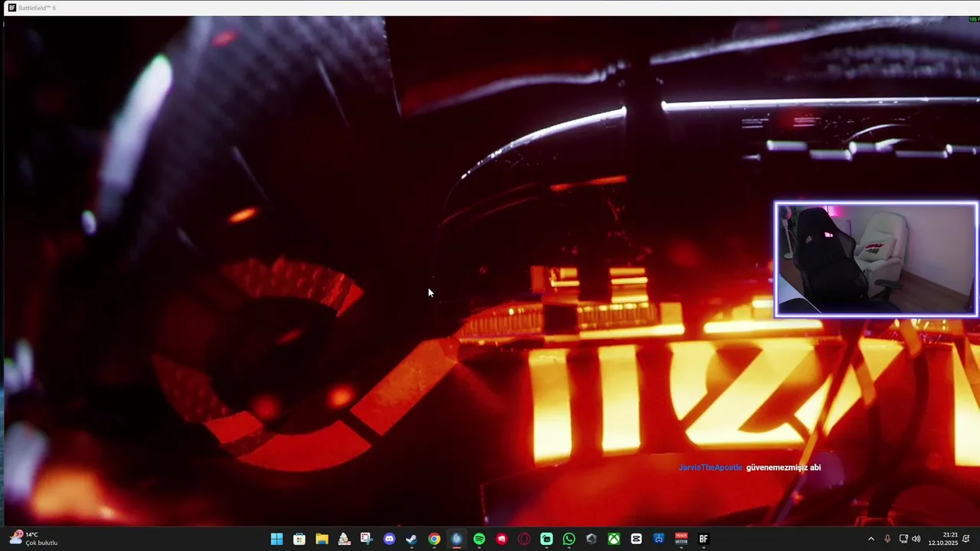
Task: Open the Snipping Tool taskbar icon
Action: pyautogui.click(x=367, y=539)
